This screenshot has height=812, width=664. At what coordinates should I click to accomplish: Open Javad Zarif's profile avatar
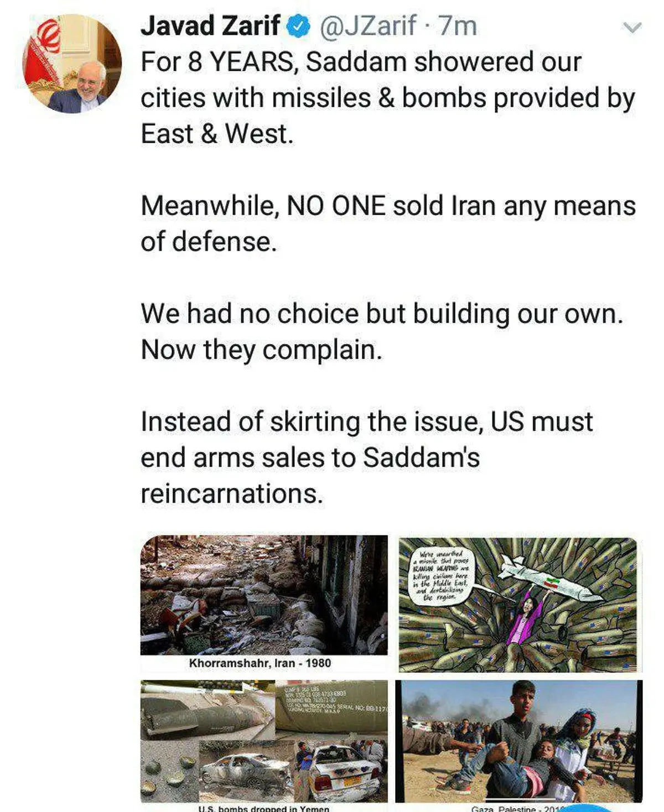[x=72, y=63]
